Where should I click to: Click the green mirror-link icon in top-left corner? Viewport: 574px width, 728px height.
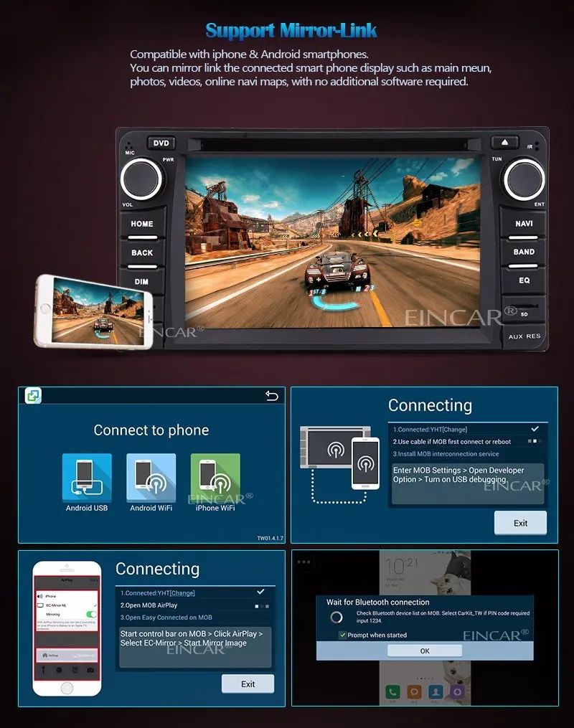(x=31, y=395)
